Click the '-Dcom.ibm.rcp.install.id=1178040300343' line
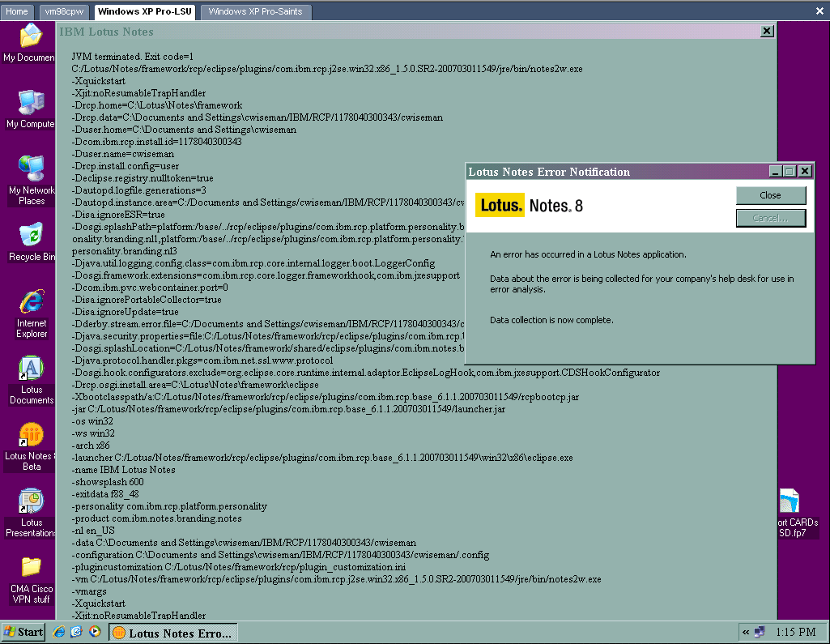This screenshot has width=830, height=644. [158, 142]
